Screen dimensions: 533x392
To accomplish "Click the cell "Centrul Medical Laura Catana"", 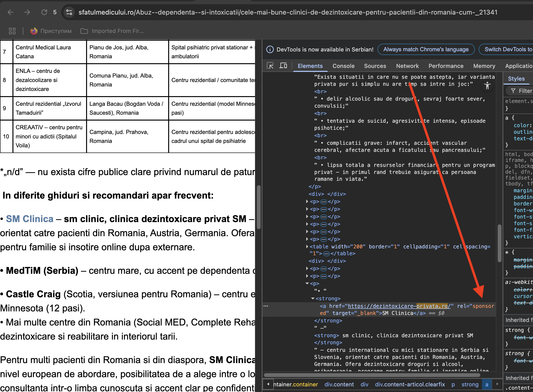I will (50, 52).
